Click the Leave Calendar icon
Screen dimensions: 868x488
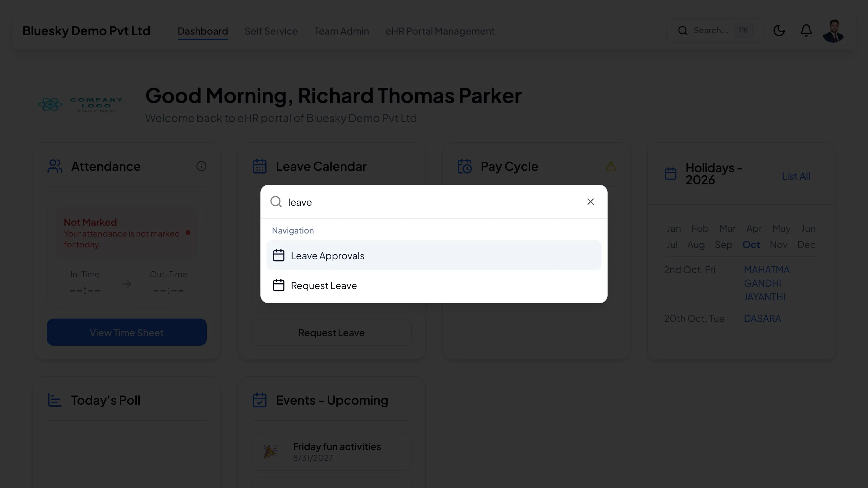click(260, 166)
